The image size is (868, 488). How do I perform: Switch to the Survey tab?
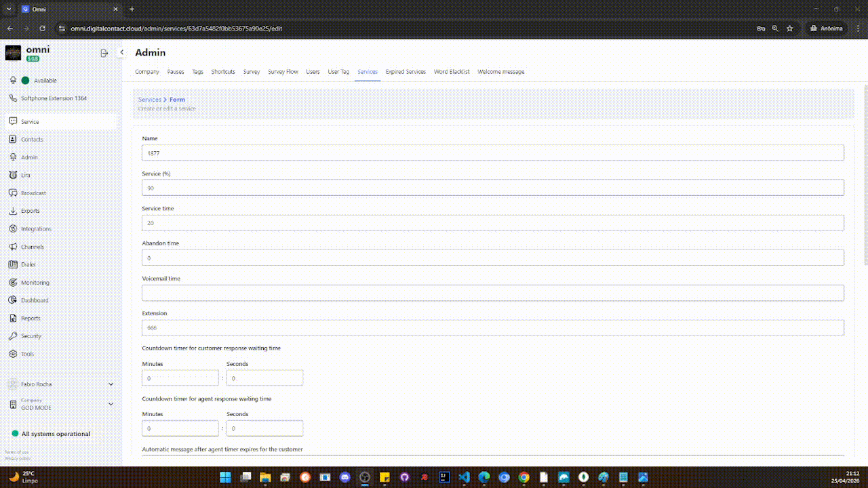[x=252, y=72]
